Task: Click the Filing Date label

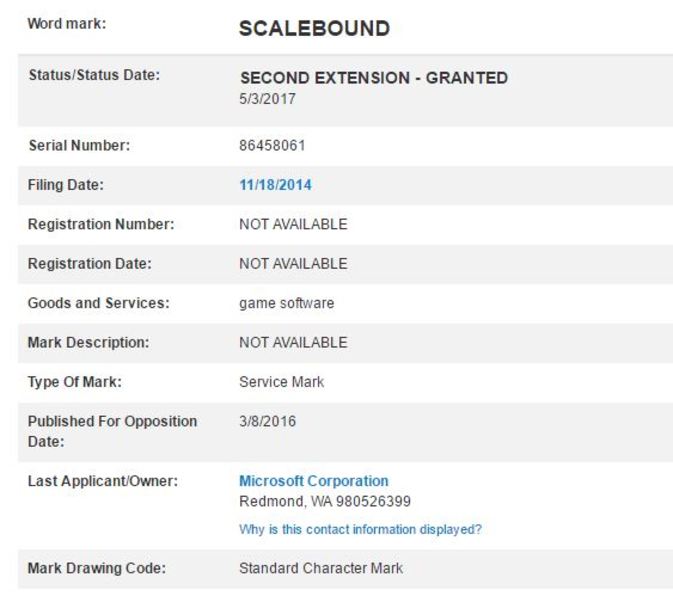Action: coord(66,185)
